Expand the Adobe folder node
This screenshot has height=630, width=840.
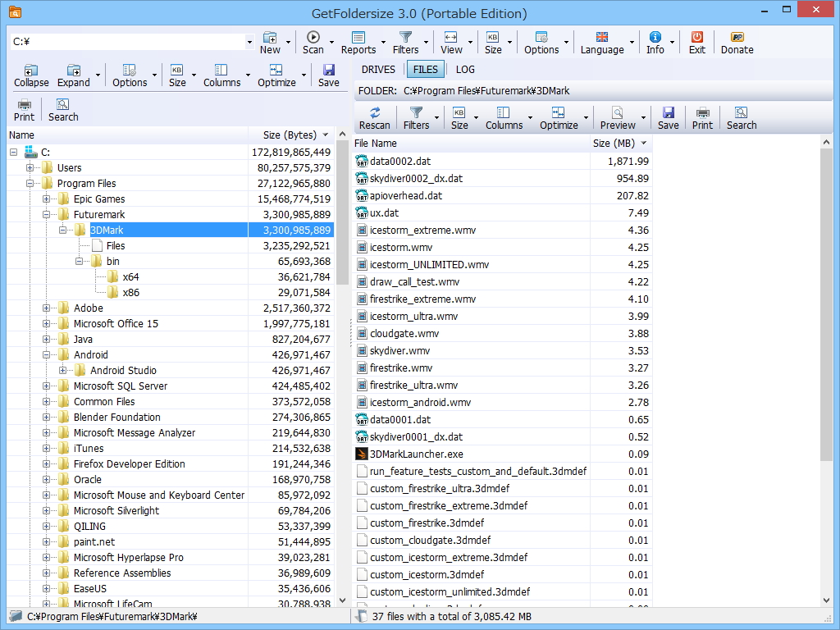(x=46, y=308)
